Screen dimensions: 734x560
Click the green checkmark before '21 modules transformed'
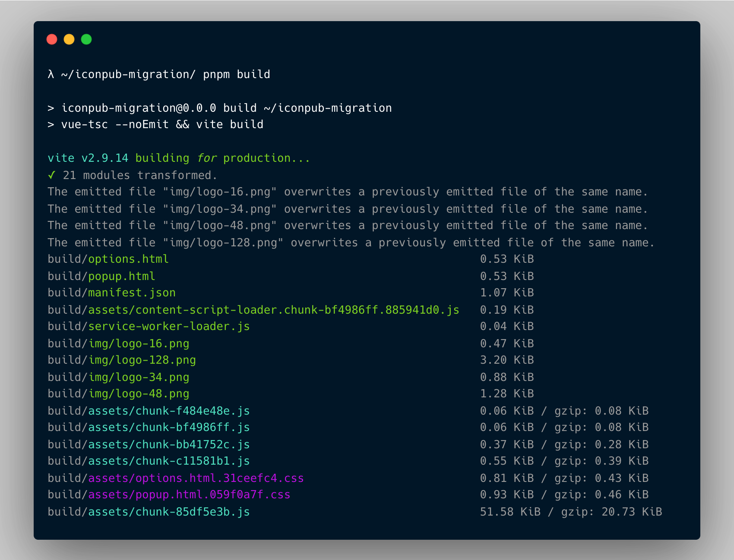[51, 175]
